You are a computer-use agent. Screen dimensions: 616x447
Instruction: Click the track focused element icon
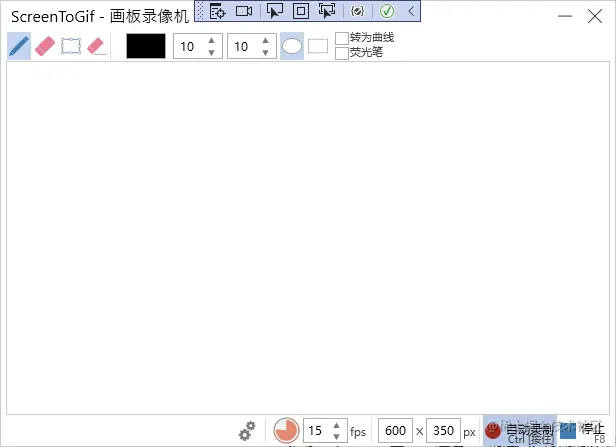tap(327, 11)
